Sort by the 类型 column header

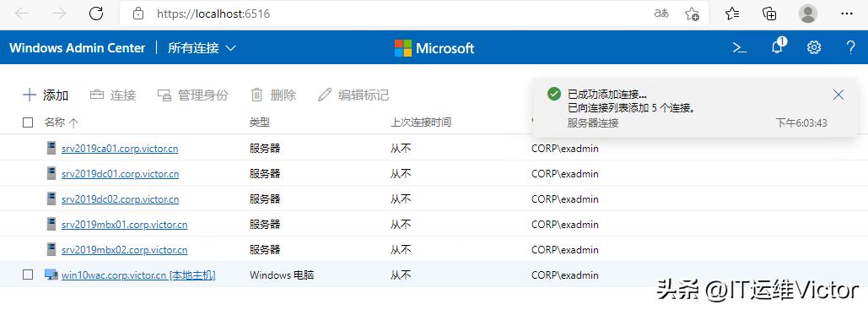click(260, 122)
